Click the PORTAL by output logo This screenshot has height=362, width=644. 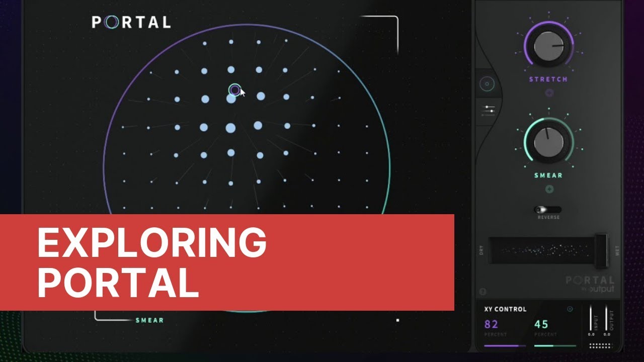click(x=590, y=283)
